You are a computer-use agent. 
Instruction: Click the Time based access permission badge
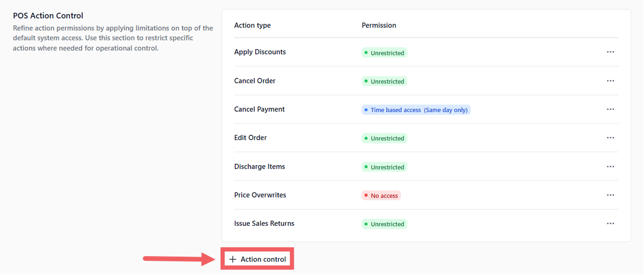click(416, 110)
